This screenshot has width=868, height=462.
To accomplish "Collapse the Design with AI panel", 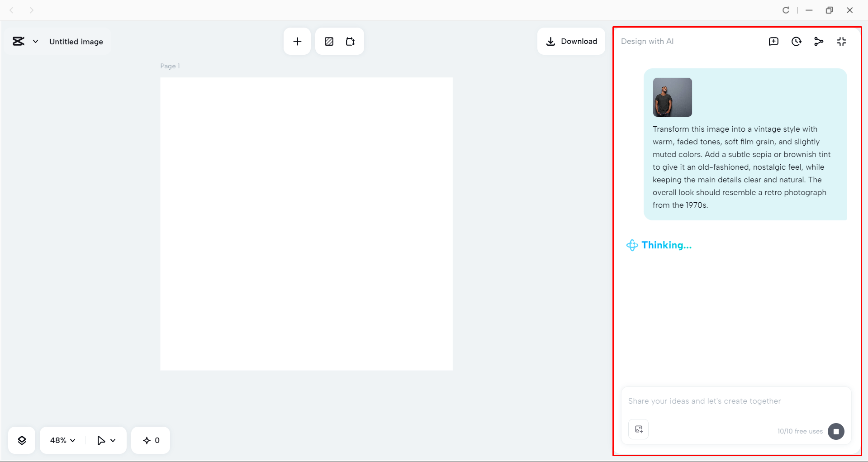I will point(842,41).
